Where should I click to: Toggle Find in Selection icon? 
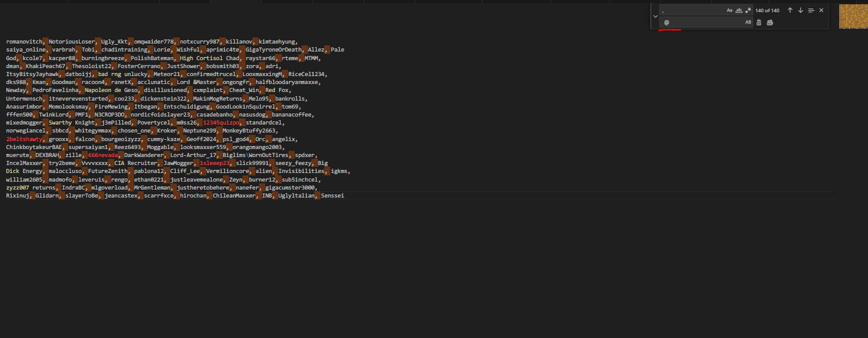(x=811, y=10)
